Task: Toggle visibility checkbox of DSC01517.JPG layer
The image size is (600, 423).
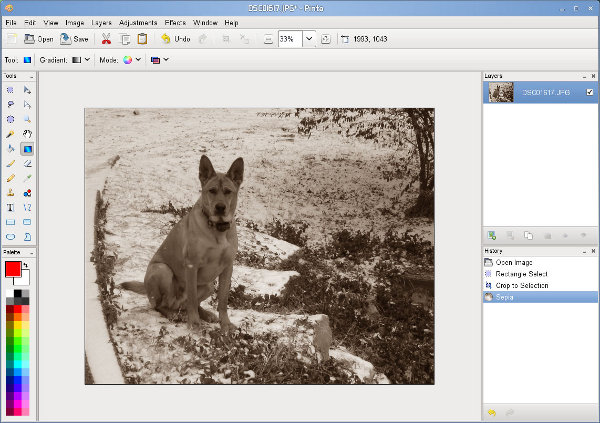Action: click(x=590, y=93)
